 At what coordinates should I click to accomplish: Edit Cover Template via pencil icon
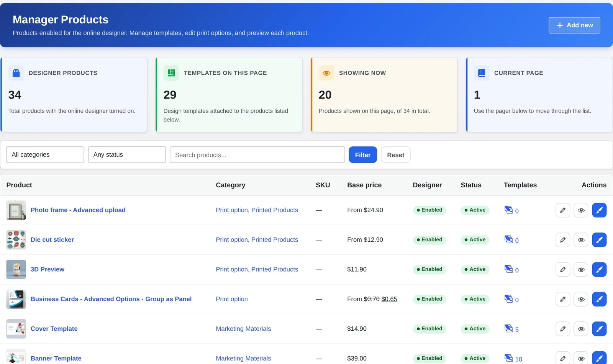point(563,329)
